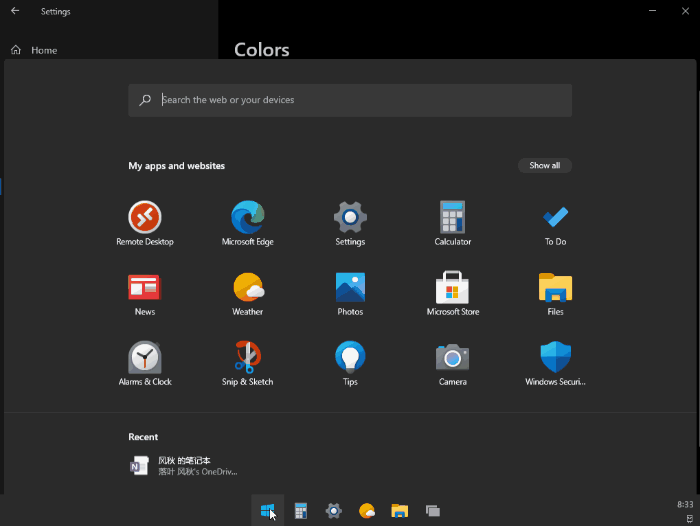Viewport: 700px width, 526px height.
Task: Click the Home icon in Settings sidebar
Action: point(16,50)
